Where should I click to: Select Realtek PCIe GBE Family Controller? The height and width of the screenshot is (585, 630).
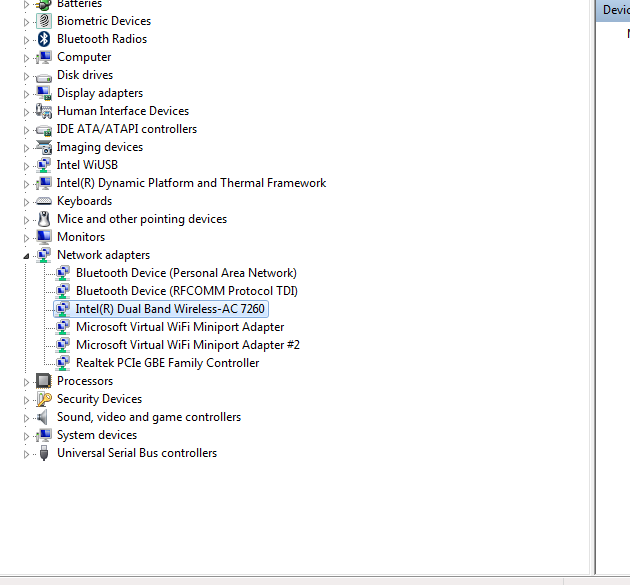(168, 363)
